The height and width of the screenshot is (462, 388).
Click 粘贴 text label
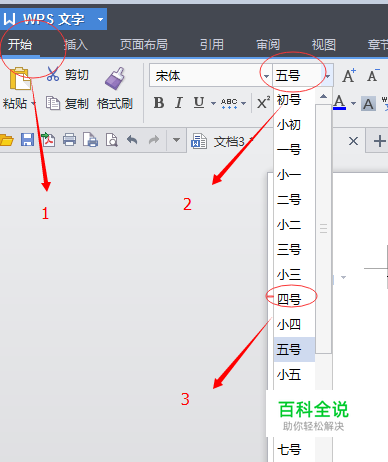pyautogui.click(x=15, y=104)
